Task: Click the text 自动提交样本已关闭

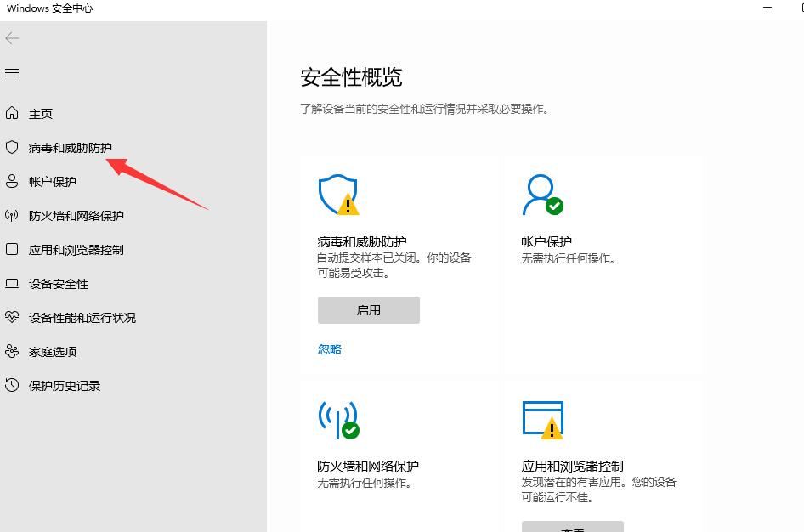Action: click(x=368, y=258)
